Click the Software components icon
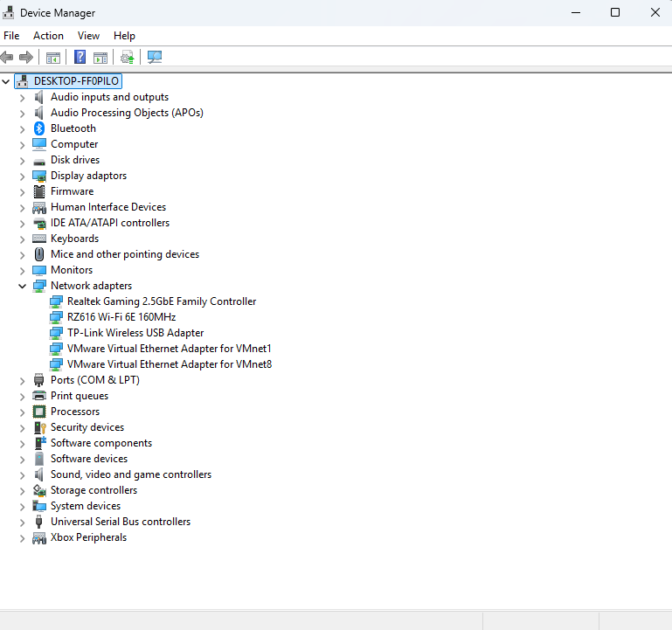The width and height of the screenshot is (672, 630). click(40, 443)
